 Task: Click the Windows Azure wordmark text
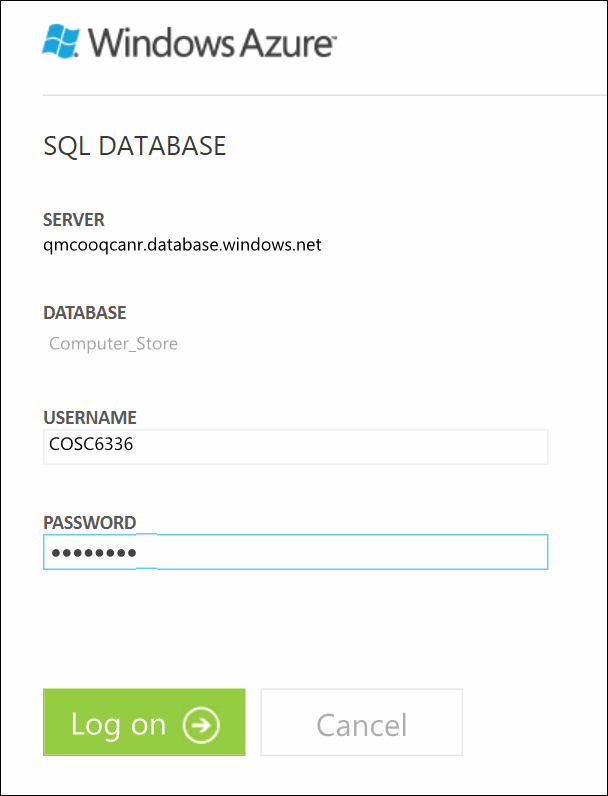pyautogui.click(x=213, y=44)
